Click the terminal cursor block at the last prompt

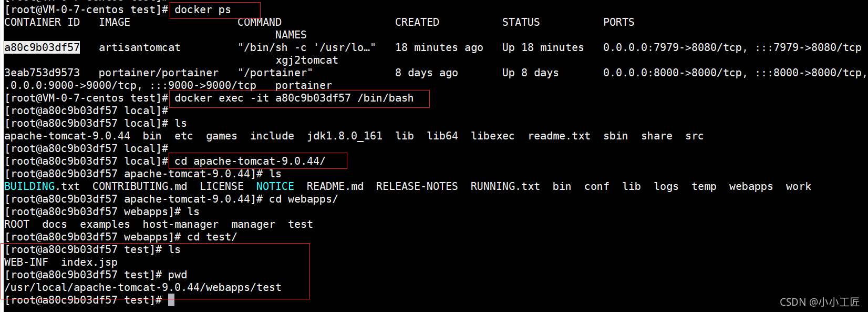(171, 300)
